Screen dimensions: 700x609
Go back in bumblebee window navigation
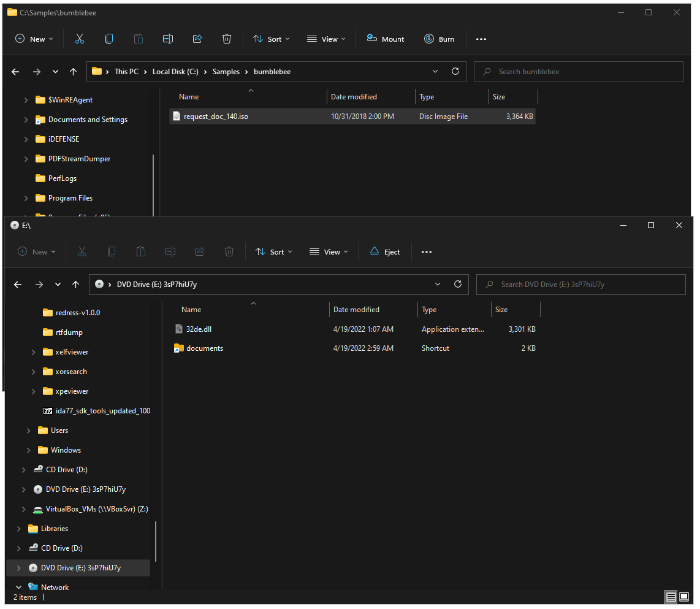click(x=15, y=72)
